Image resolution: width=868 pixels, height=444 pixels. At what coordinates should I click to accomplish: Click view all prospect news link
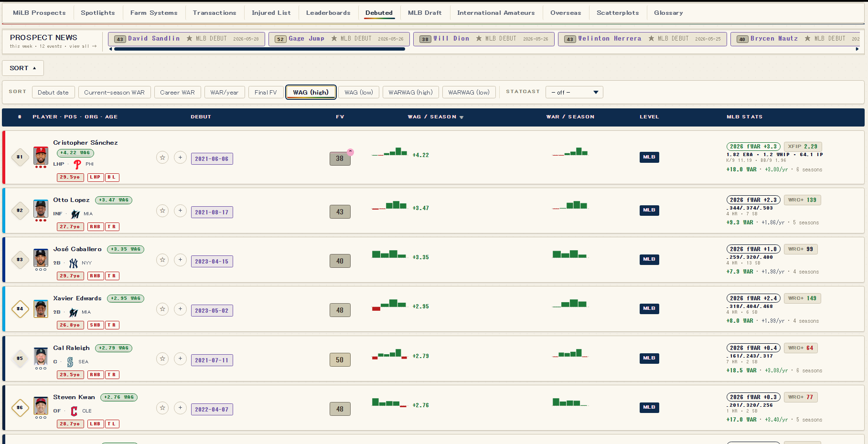(x=83, y=46)
